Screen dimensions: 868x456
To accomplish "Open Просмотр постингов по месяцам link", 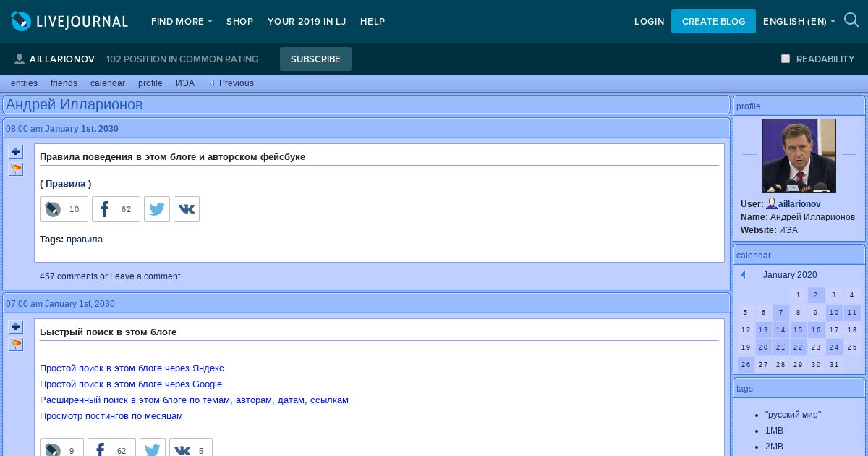I will [111, 416].
